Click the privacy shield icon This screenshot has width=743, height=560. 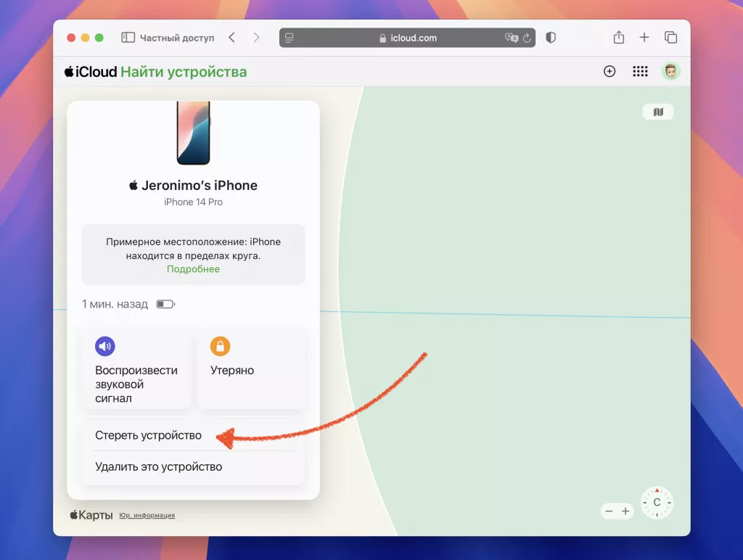coord(551,37)
